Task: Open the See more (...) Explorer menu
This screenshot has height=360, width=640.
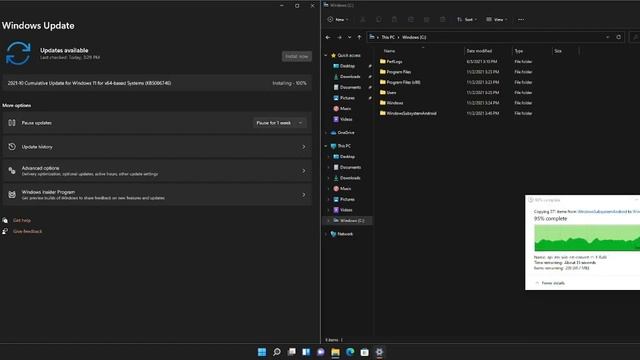Action: coord(521,20)
